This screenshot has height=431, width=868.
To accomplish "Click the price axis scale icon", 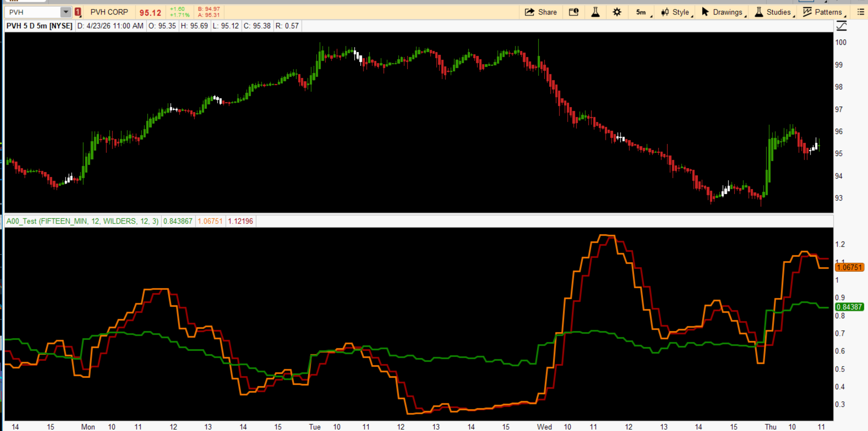I will [841, 26].
